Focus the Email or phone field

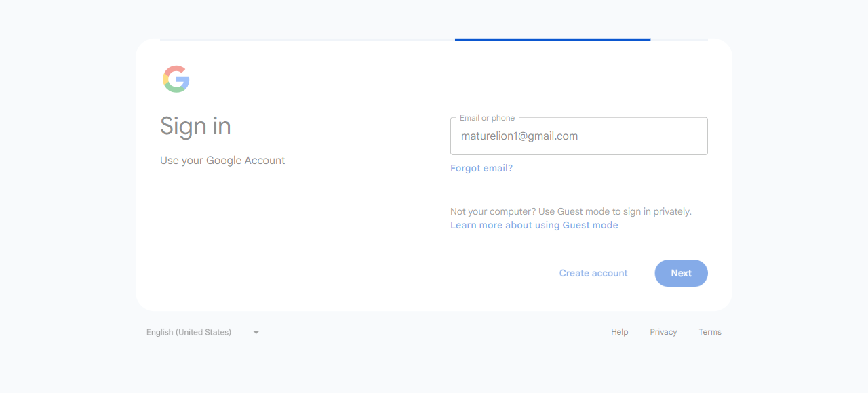pos(579,136)
